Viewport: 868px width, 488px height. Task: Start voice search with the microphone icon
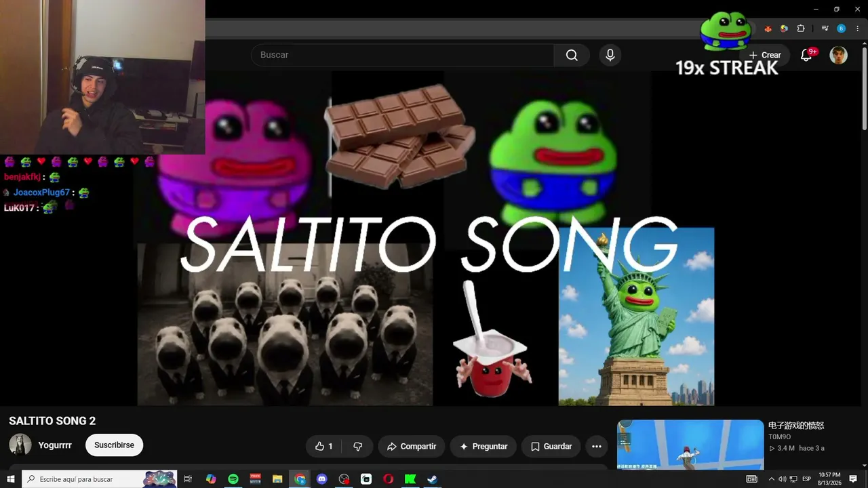[x=610, y=55]
